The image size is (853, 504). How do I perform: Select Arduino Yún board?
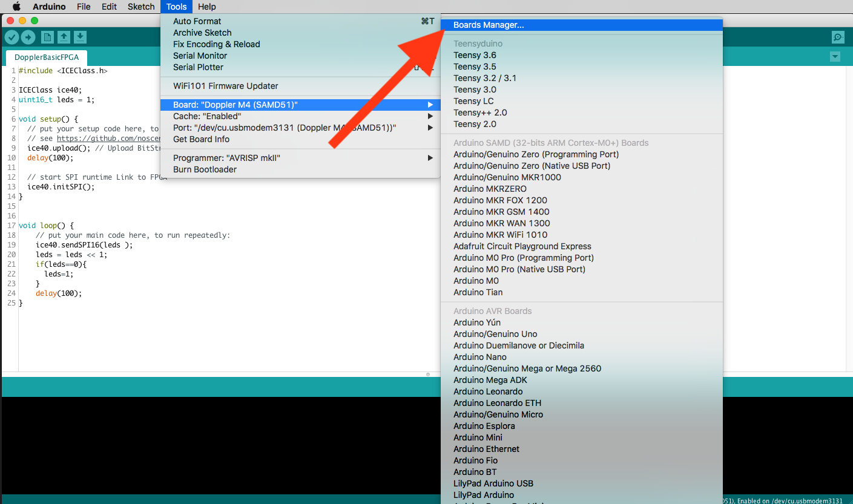(582, 322)
